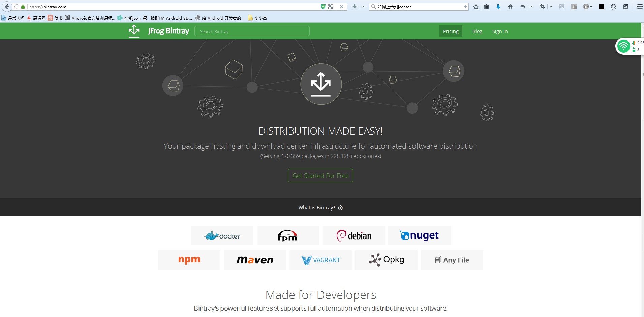Open the 步步高 bookmarks folder
The image size is (644, 317).
[x=257, y=18]
